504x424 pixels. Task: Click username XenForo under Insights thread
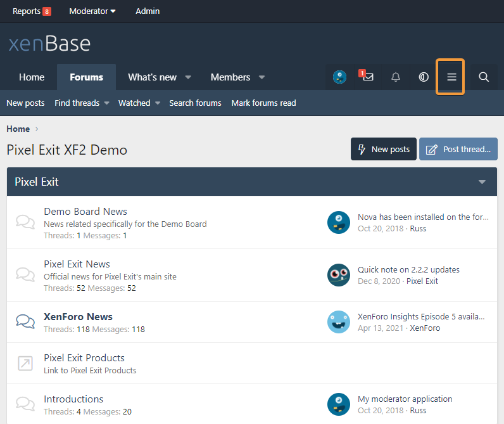tap(425, 328)
